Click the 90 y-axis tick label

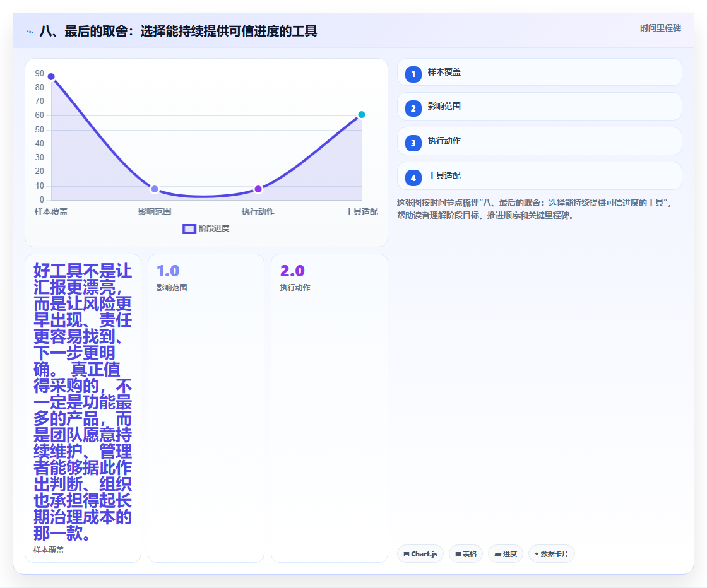pyautogui.click(x=40, y=73)
